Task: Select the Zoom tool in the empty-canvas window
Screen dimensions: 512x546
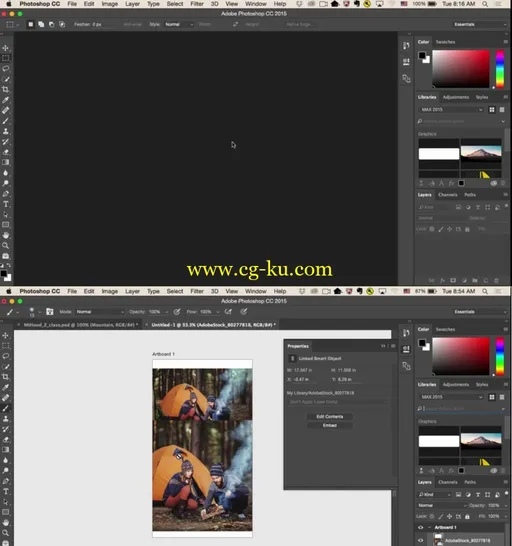Action: pos(6,246)
